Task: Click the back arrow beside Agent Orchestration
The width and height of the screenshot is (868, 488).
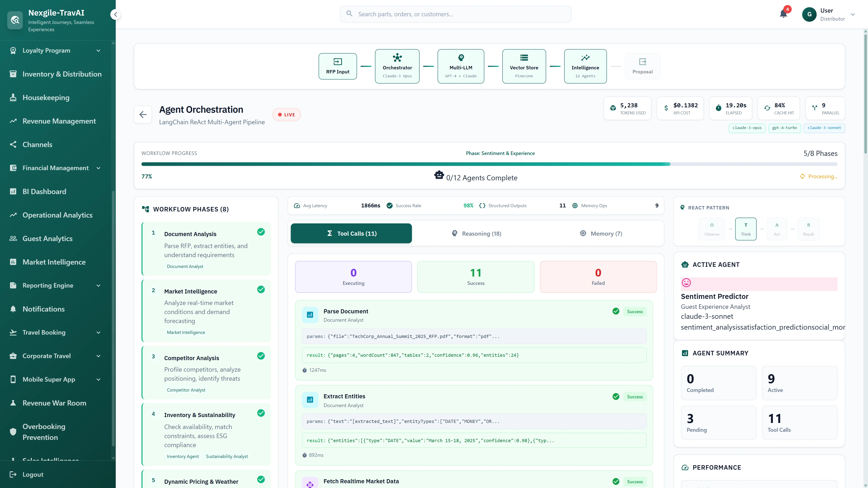Action: click(x=143, y=115)
